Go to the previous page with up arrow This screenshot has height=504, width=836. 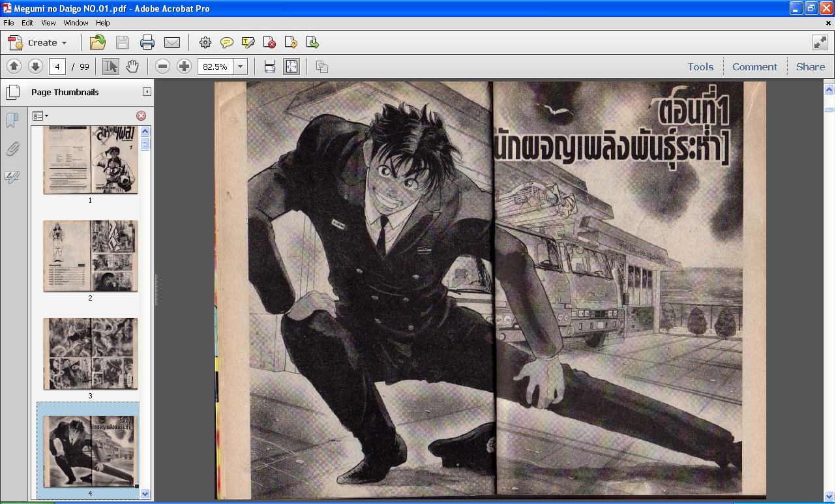[14, 67]
